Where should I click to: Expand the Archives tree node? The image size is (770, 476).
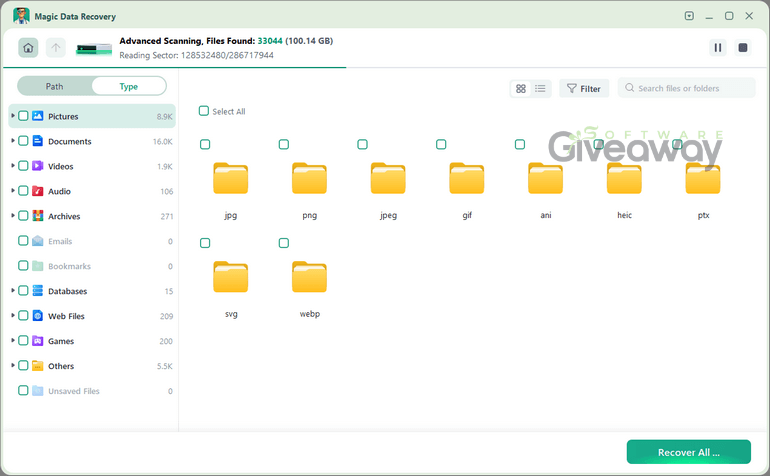click(13, 216)
